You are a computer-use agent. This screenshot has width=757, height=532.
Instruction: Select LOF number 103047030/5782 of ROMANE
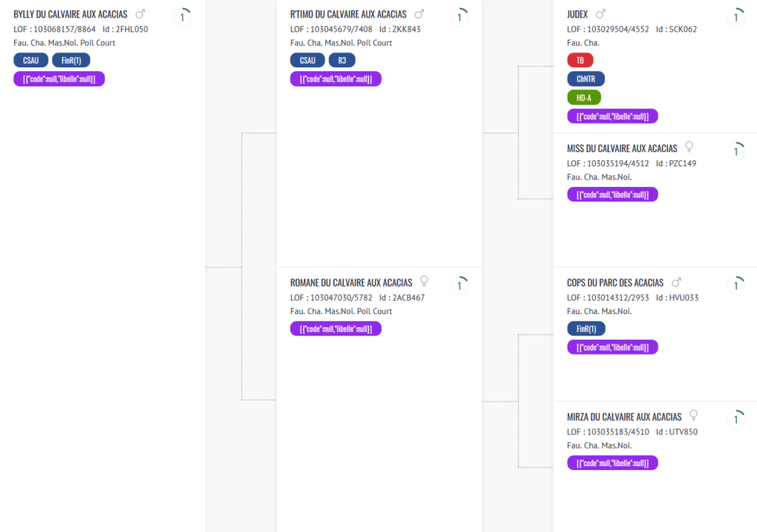pos(341,298)
